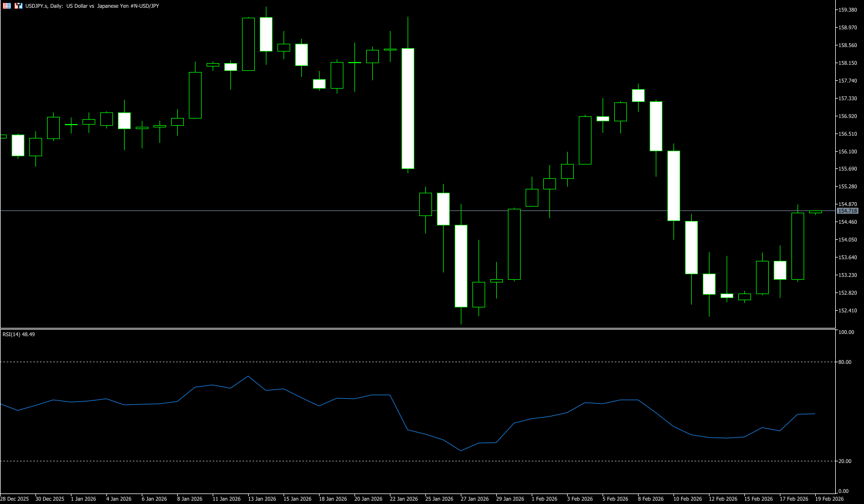Select the 19 Feb 2026 date label
The image size is (864, 504).
coord(829,499)
